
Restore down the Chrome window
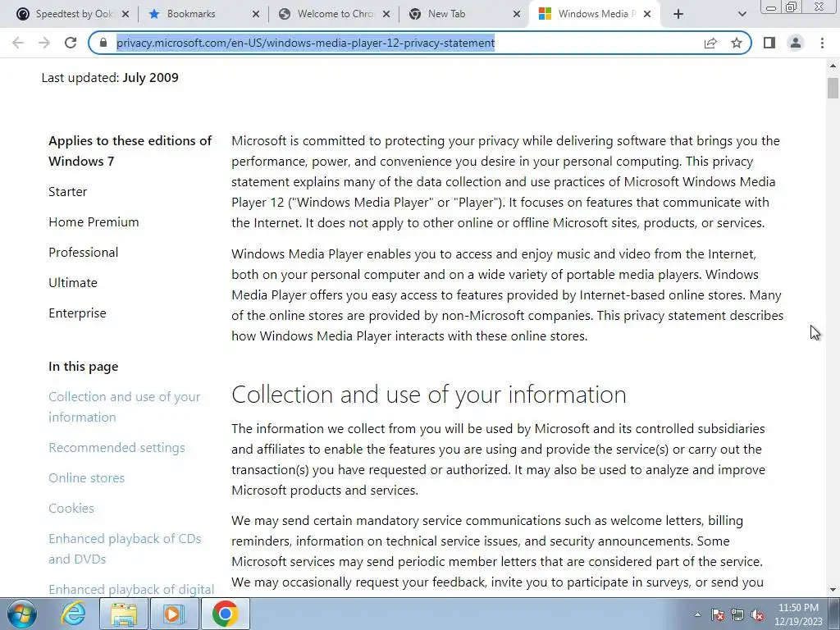tap(792, 7)
